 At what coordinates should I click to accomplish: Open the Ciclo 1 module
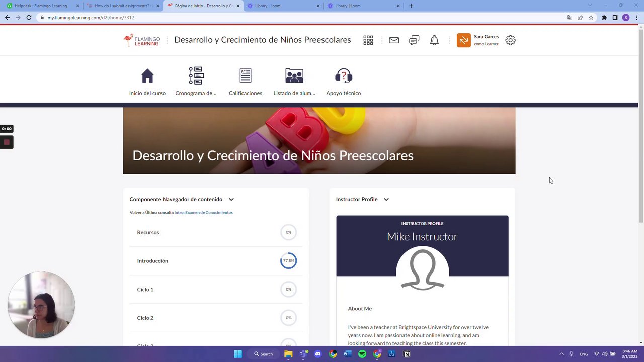(216, 289)
